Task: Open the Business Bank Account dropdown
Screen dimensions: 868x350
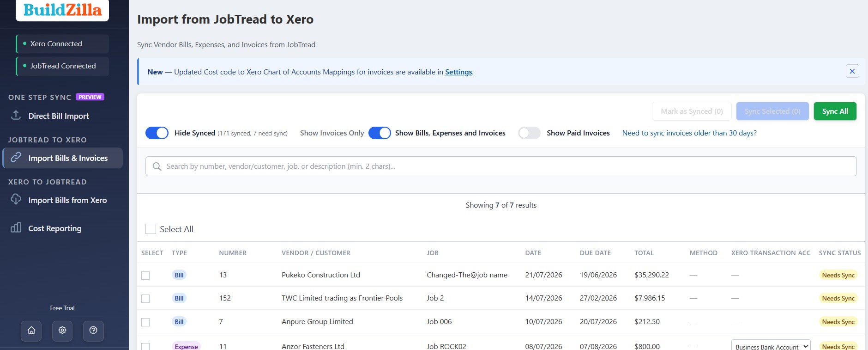Action: coord(771,346)
